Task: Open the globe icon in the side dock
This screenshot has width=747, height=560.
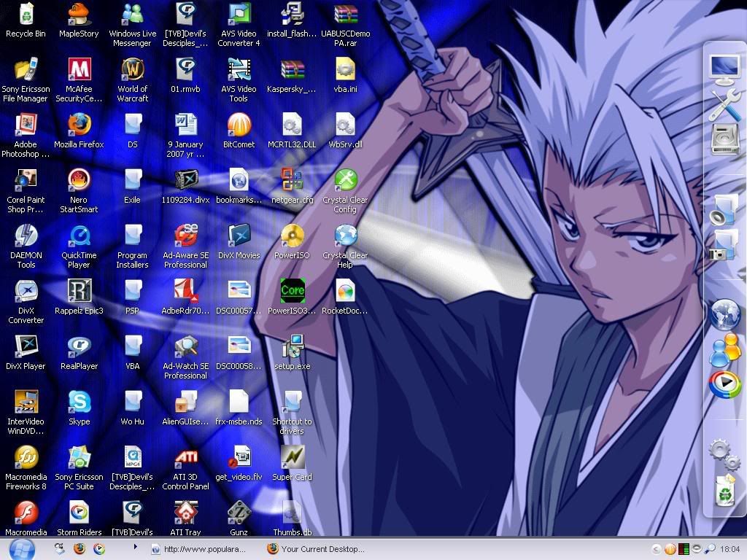Action: coord(724,314)
